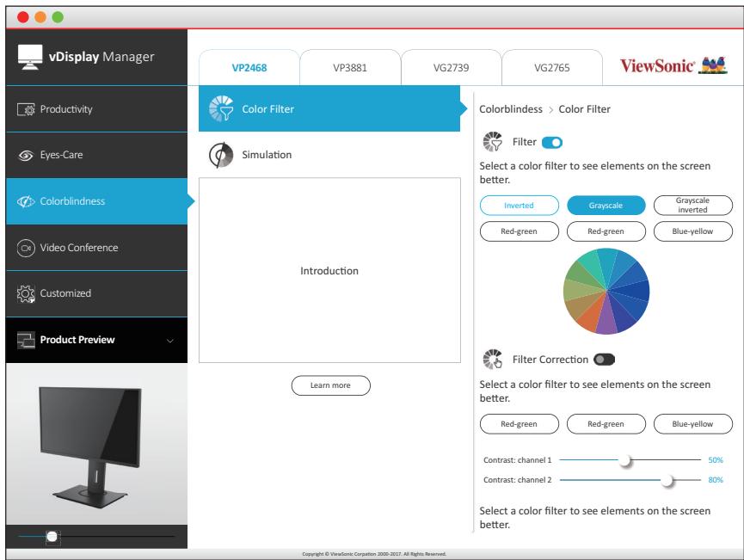Choose the Grayscale inverted filter button
744x560 pixels.
point(692,206)
